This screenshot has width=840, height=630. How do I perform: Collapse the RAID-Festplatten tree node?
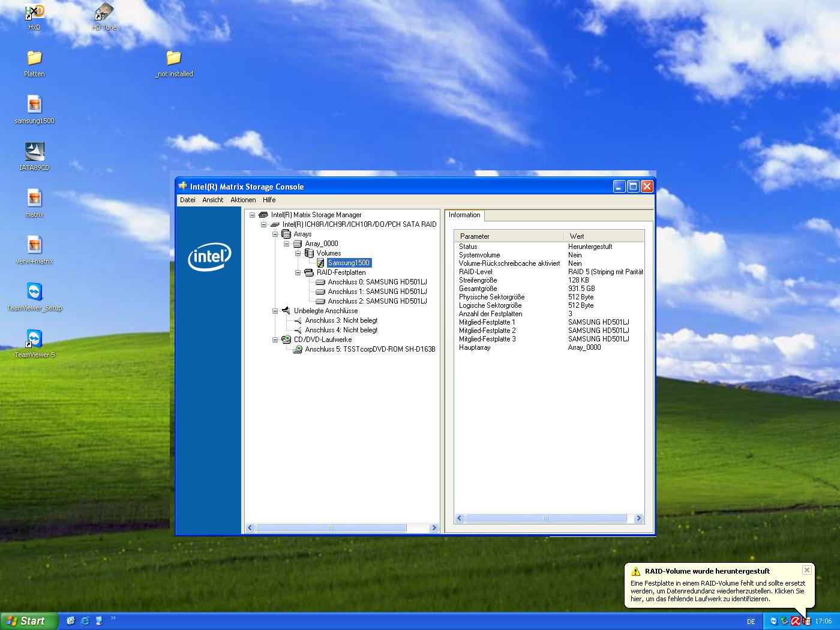[298, 272]
